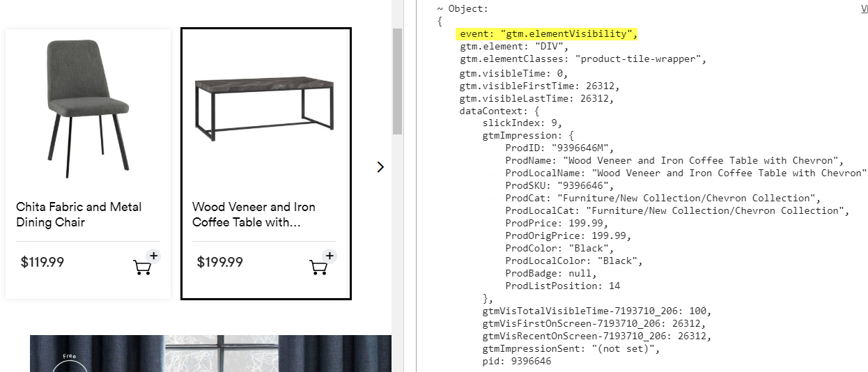
Task: Add Chita Dining Chair to cart
Action: pyautogui.click(x=146, y=263)
